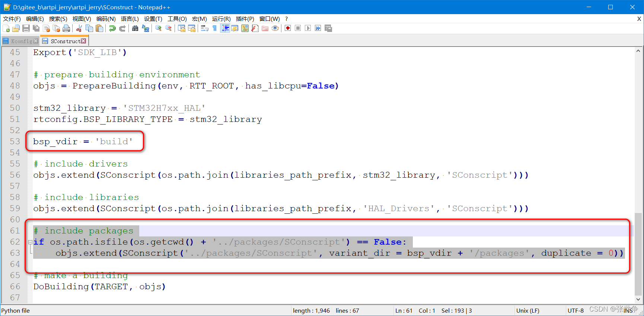This screenshot has height=316, width=644.
Task: Collapse the if block fold marker at line 62
Action: click(x=30, y=242)
